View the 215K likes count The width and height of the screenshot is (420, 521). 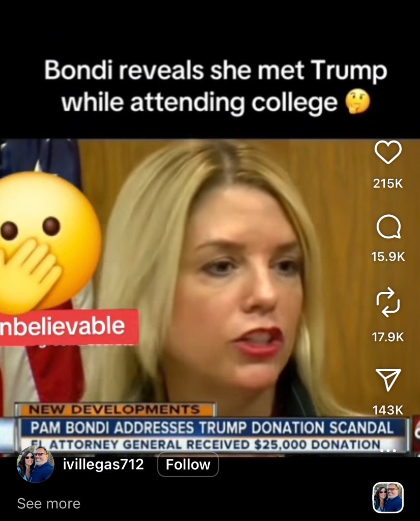388,183
